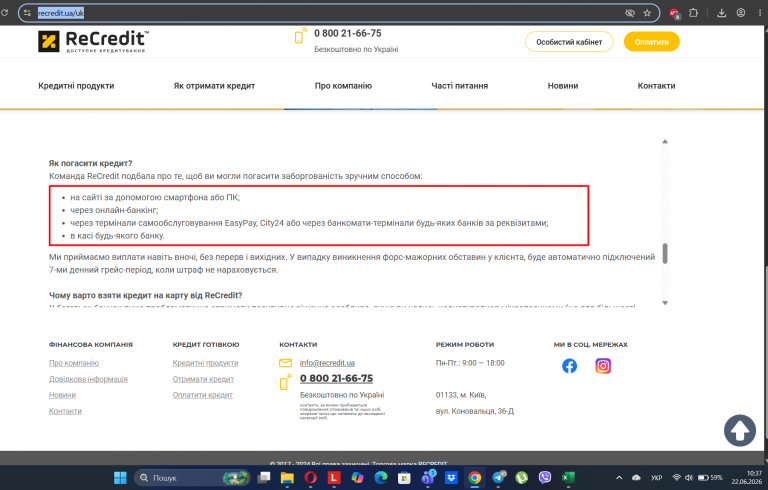
Task: Click the envelope icon in footer contacts
Action: coord(286,363)
